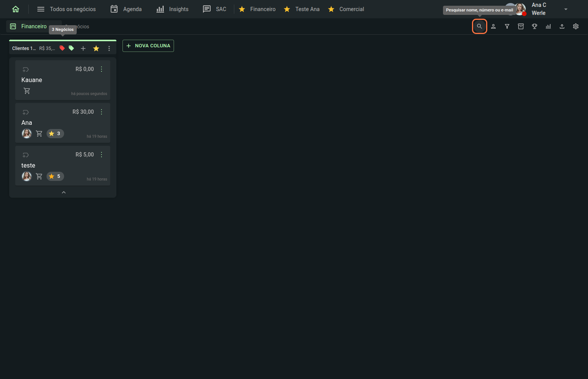This screenshot has width=588, height=379.
Task: Open the archive box icon
Action: (x=521, y=26)
